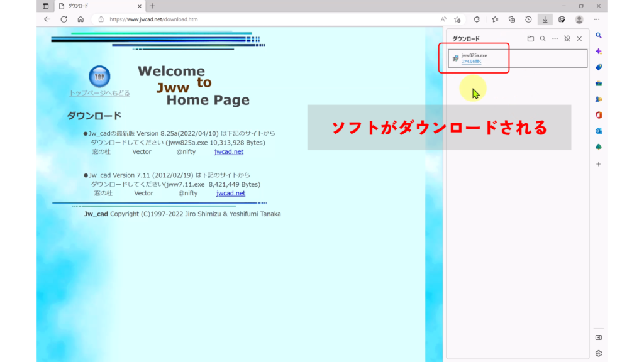
Task: Pin the downloads panel
Action: [567, 38]
